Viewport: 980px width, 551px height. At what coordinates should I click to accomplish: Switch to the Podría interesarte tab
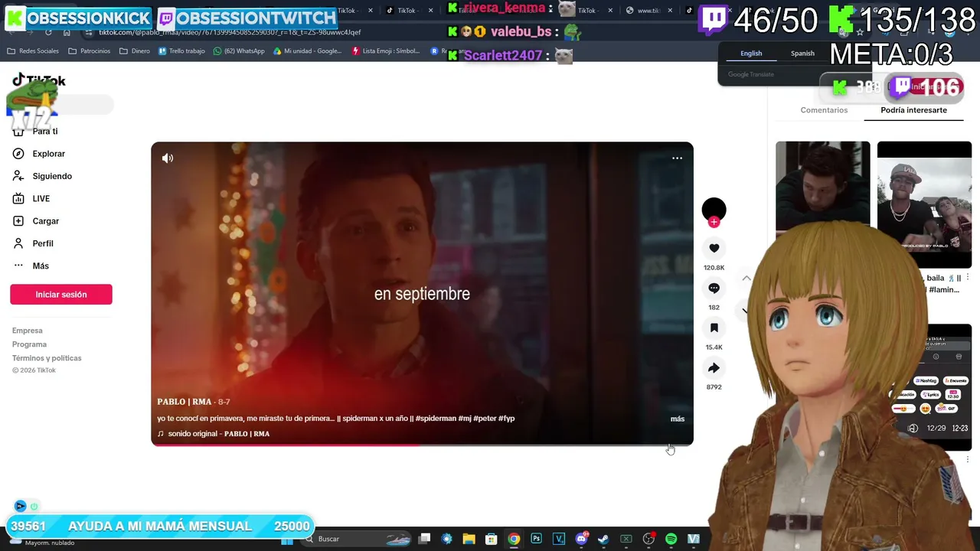(913, 110)
